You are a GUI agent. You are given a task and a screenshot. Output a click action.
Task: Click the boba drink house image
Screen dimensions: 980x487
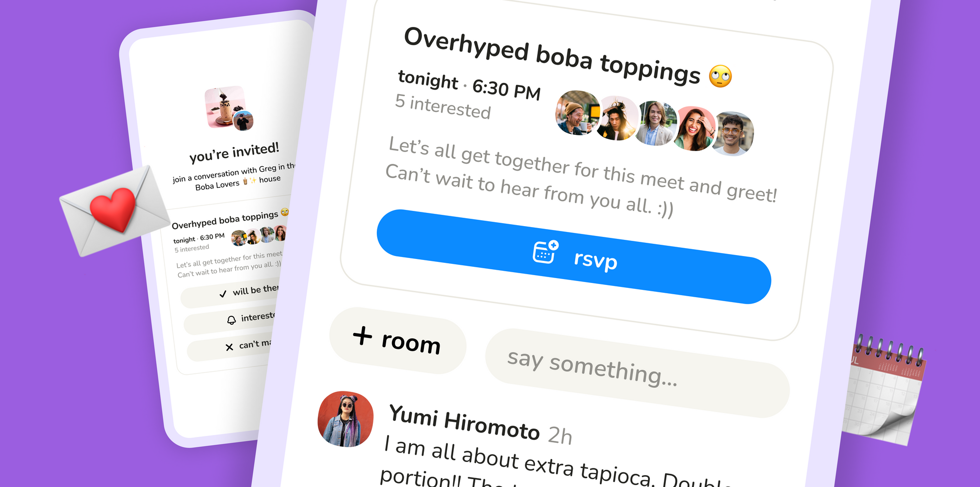225,106
